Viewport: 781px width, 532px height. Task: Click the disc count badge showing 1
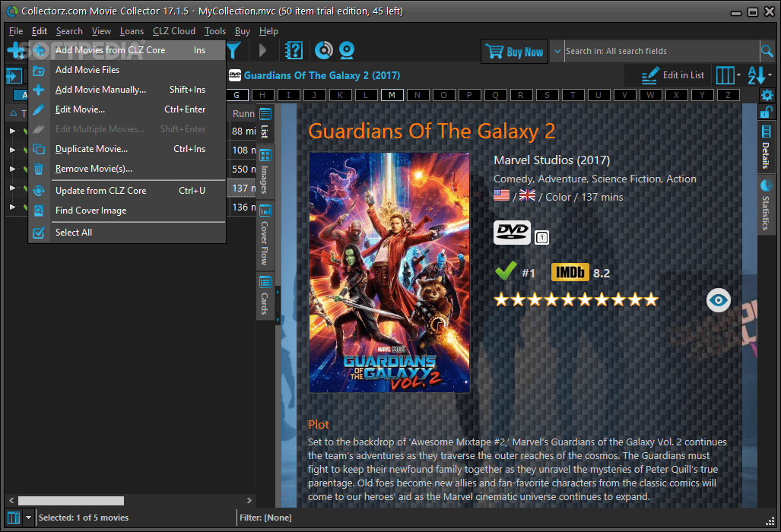coord(542,237)
